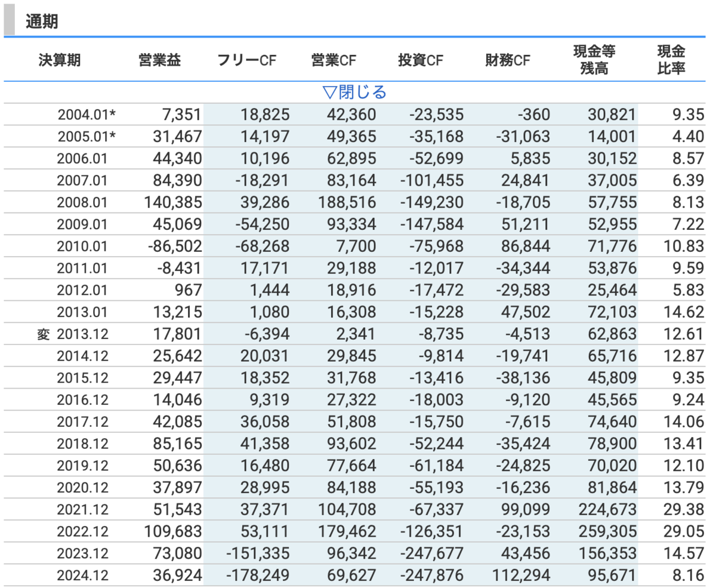Click free CF value -151,335

[258, 553]
